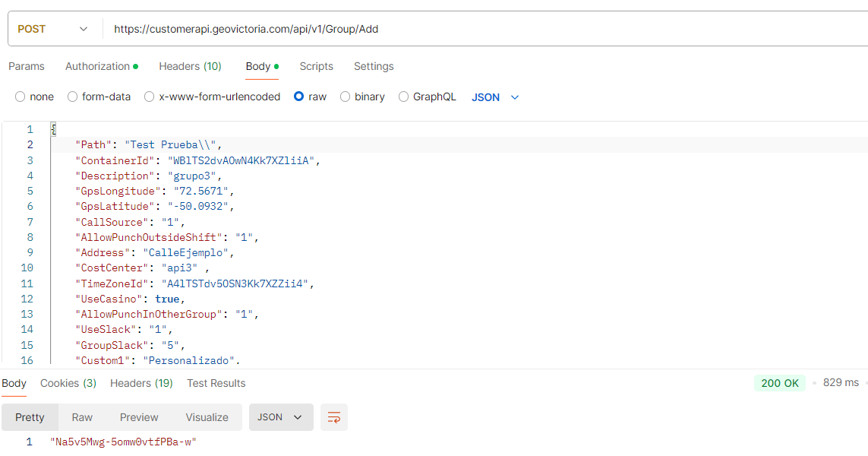Open the response JSON format dropdown
Image resolution: width=868 pixels, height=456 pixels.
point(280,417)
